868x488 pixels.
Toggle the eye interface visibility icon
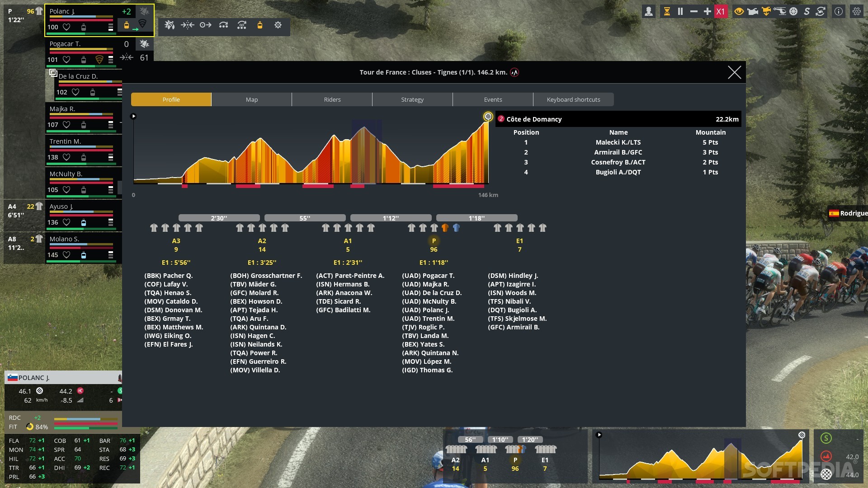click(739, 12)
